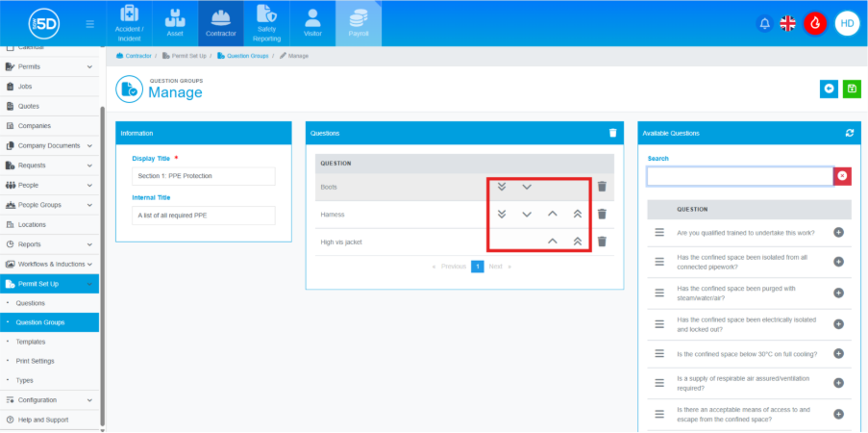Click the Question Groups breadcrumb link

247,56
